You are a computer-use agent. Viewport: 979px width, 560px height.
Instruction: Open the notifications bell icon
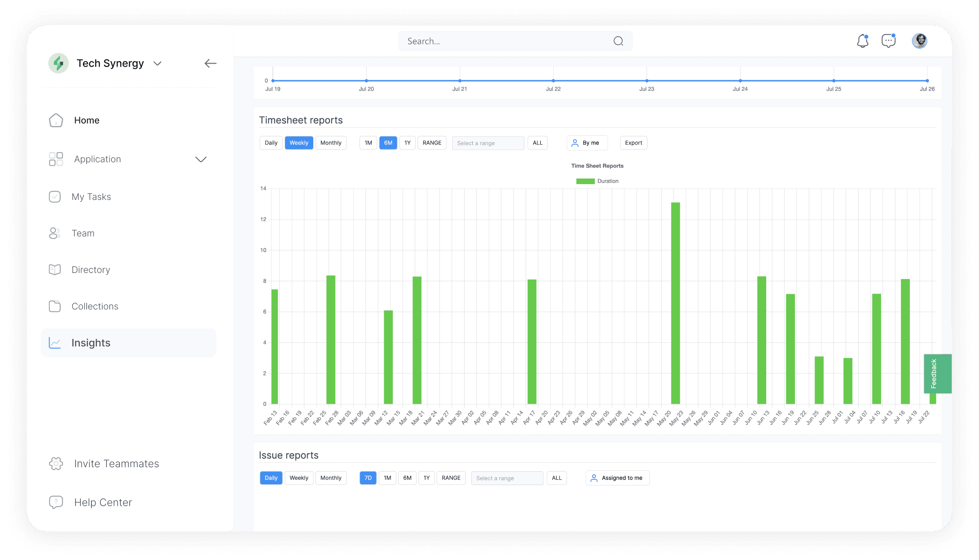coord(862,41)
